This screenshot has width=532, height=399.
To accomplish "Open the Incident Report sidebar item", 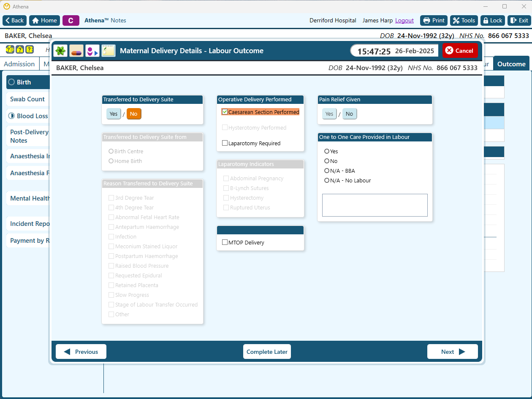I will [x=28, y=224].
